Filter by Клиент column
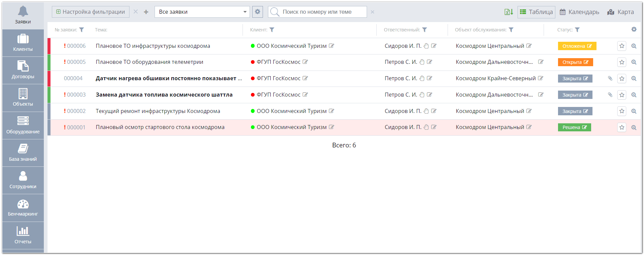Image resolution: width=644 pixels, height=255 pixels. [x=272, y=30]
